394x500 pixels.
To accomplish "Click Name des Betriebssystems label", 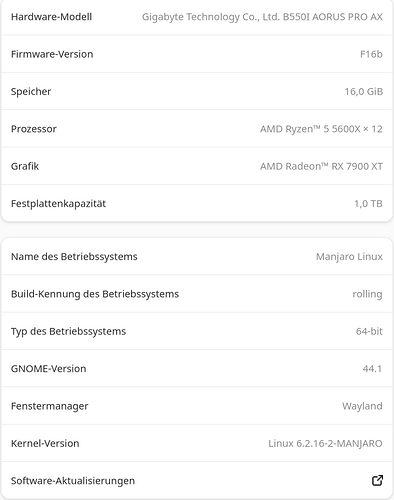I will pyautogui.click(x=74, y=257).
